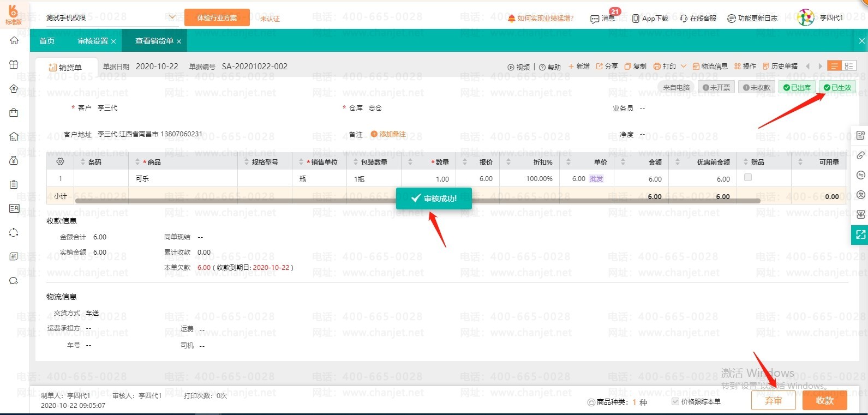This screenshot has height=415, width=868.
Task: Switch to the orange list layout view
Action: [x=834, y=66]
